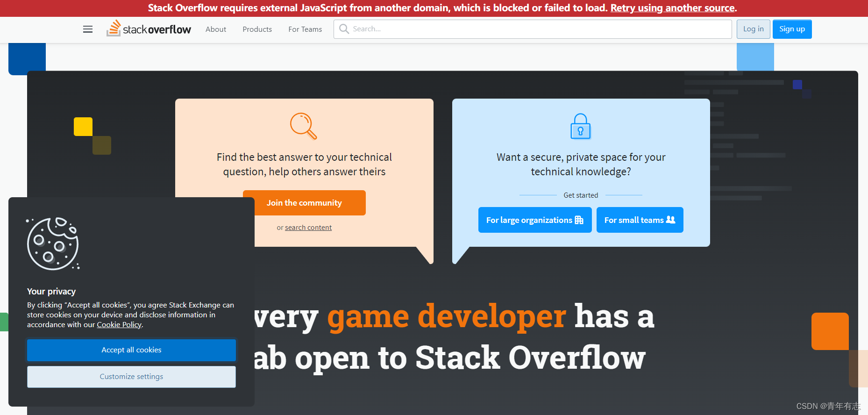Click the orange magnifying glass illustration
This screenshot has height=415, width=868.
click(x=304, y=126)
